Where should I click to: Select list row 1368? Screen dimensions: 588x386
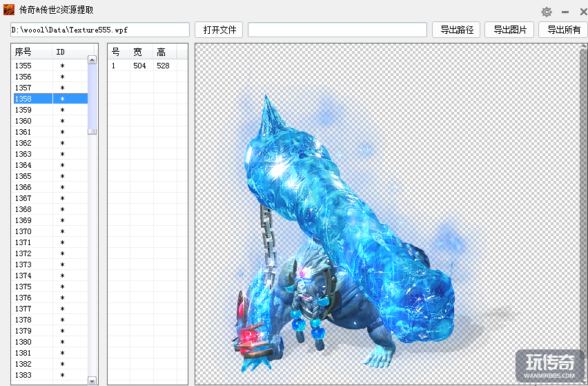pyautogui.click(x=50, y=209)
